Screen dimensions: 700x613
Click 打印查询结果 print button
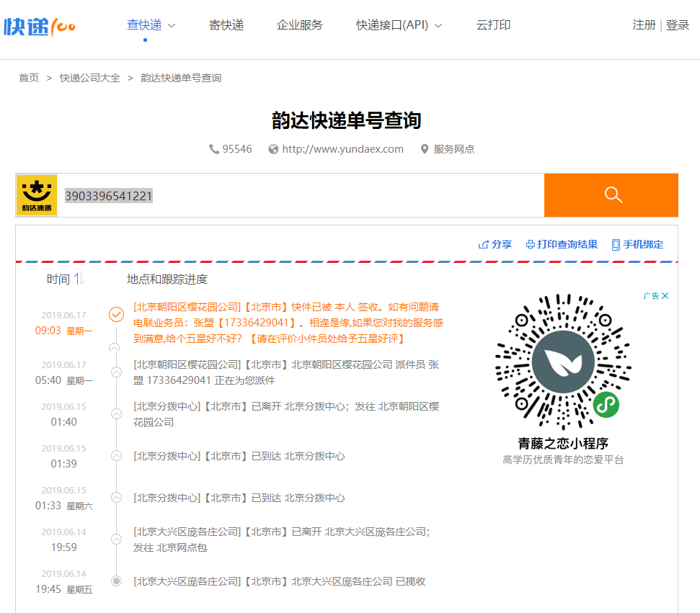[562, 244]
